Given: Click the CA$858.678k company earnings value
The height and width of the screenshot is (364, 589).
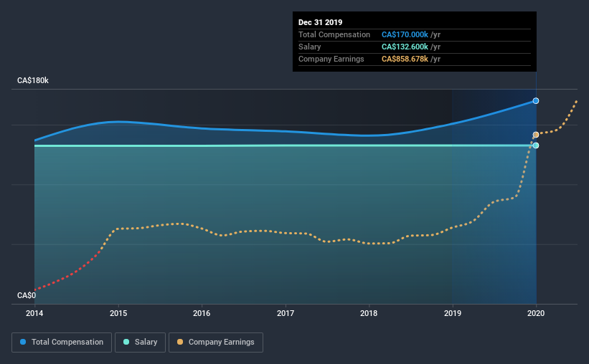Looking at the screenshot, I should [x=405, y=59].
